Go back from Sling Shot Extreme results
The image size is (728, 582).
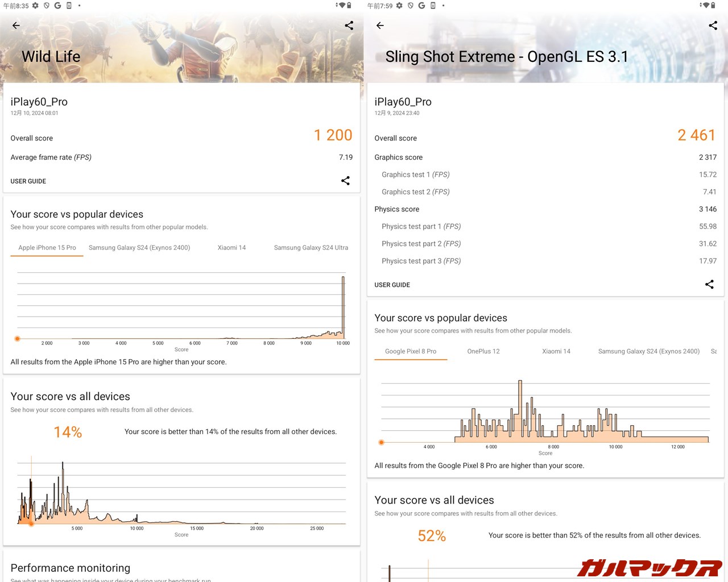pyautogui.click(x=380, y=26)
